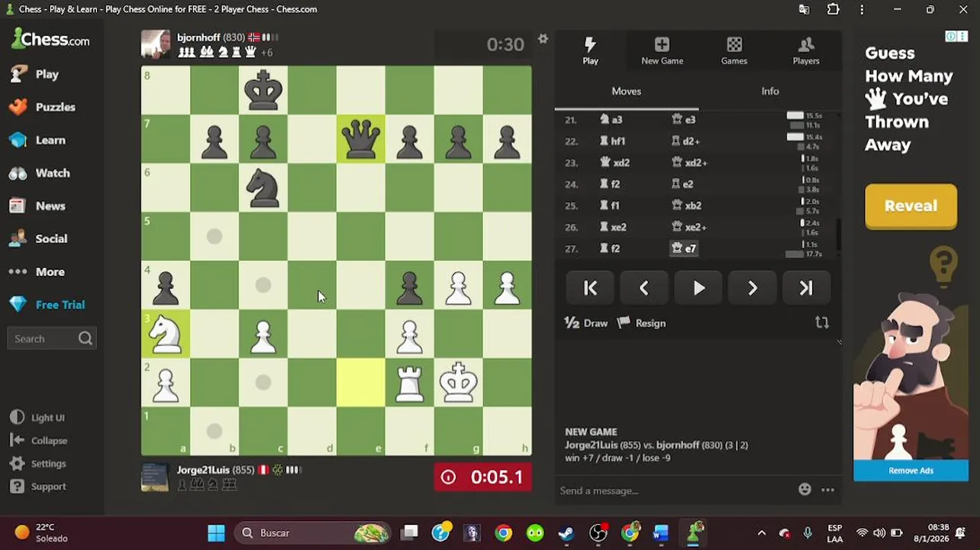The width and height of the screenshot is (980, 550).
Task: Open browser extensions puzzle icon
Action: pos(833,9)
